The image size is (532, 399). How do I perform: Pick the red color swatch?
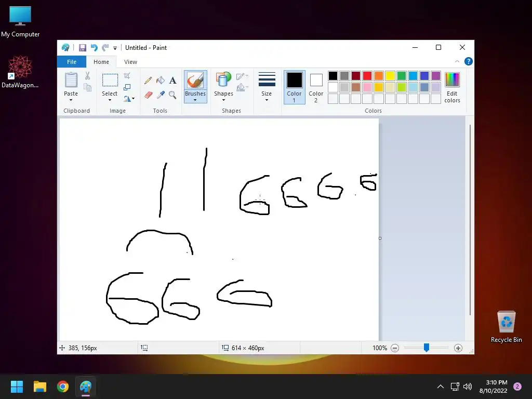click(x=367, y=76)
